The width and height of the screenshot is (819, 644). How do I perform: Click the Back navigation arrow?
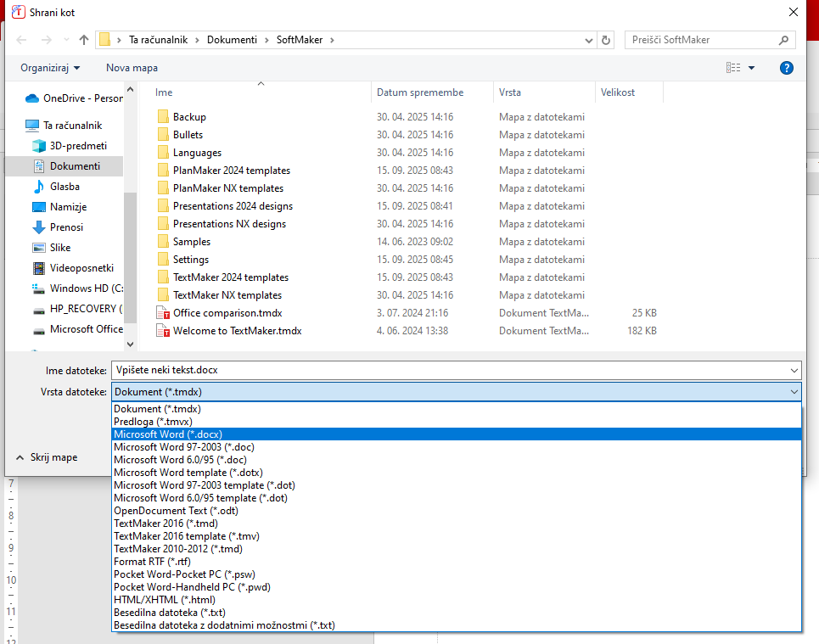click(21, 40)
